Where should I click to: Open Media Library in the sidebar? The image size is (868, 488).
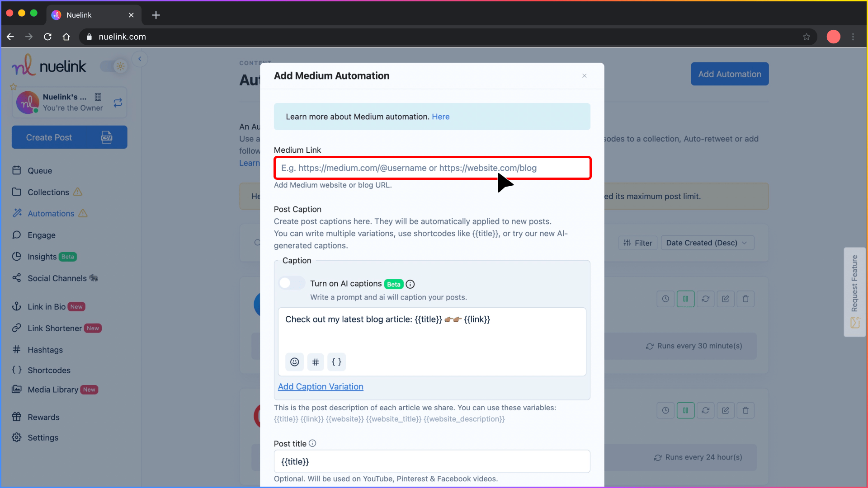(53, 390)
